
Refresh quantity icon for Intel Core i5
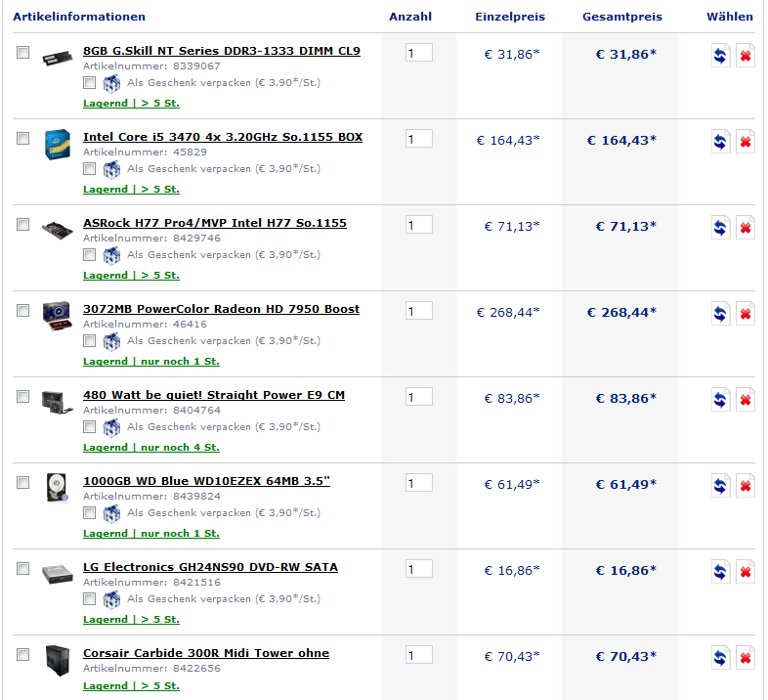(720, 142)
